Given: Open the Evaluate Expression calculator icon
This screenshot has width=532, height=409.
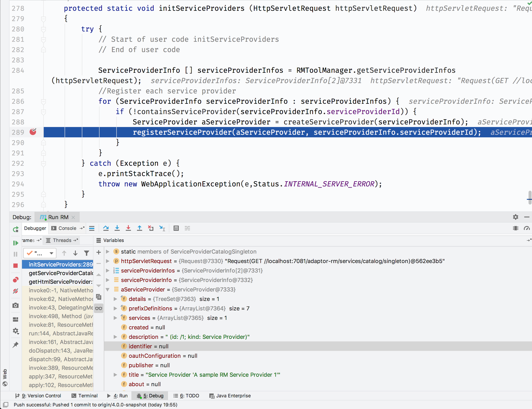Looking at the screenshot, I should click(x=176, y=228).
